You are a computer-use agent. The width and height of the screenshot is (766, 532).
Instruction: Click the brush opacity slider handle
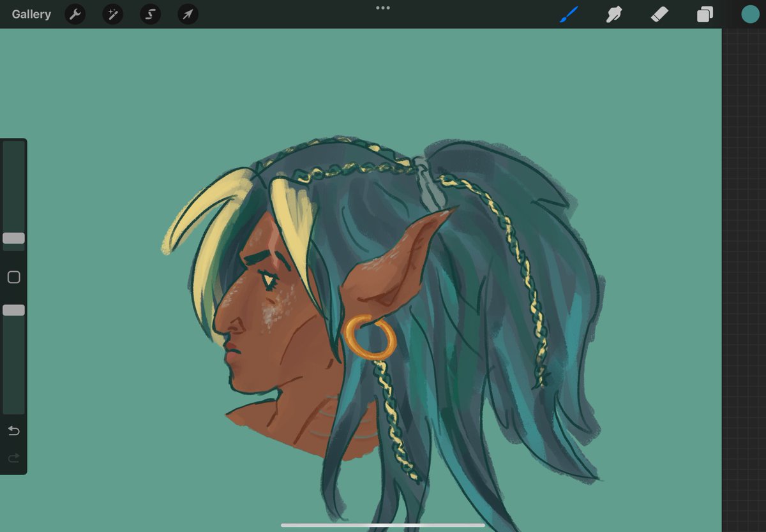coord(13,310)
